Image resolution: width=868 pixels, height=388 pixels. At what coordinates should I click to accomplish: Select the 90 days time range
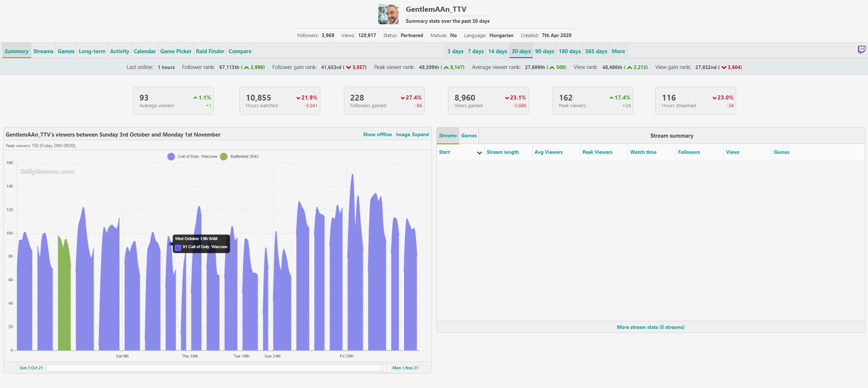(x=544, y=51)
